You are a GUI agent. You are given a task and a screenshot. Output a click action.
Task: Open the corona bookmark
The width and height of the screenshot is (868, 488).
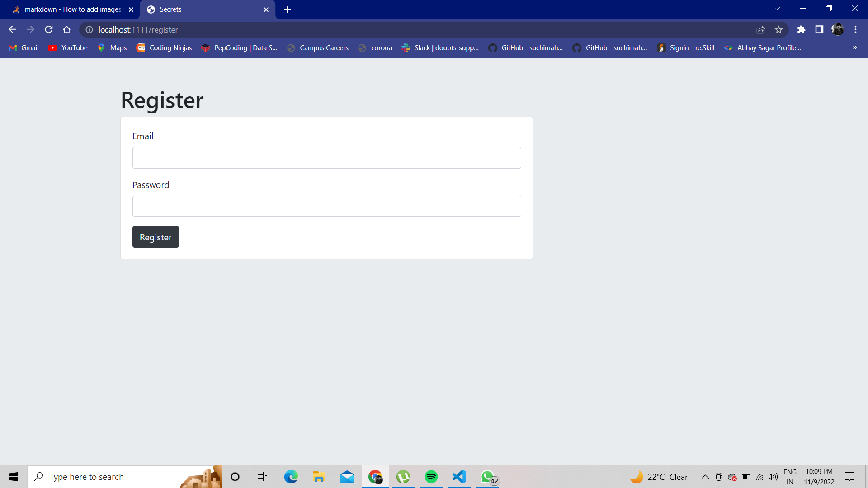375,48
